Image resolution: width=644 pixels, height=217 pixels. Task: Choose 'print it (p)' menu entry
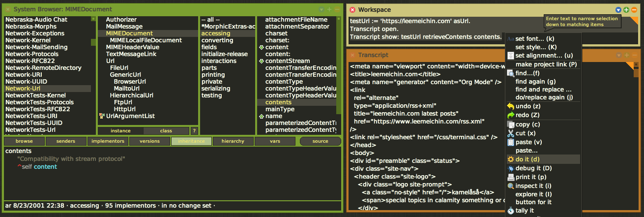(544, 177)
